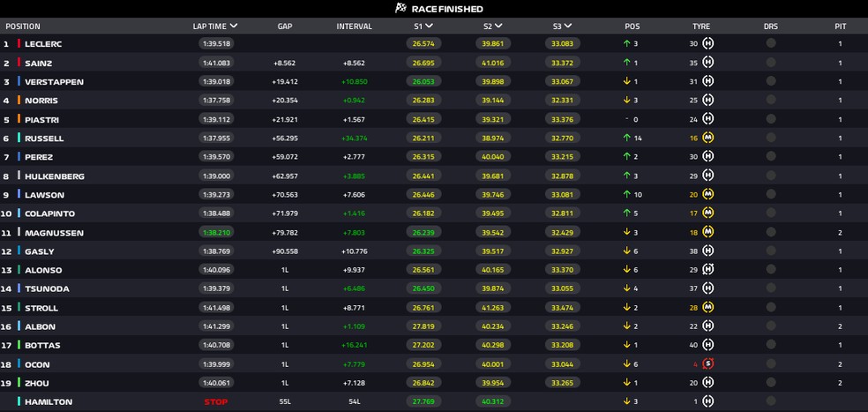Click Norris's S3 time 32.331
This screenshot has width=868, height=412.
click(563, 101)
